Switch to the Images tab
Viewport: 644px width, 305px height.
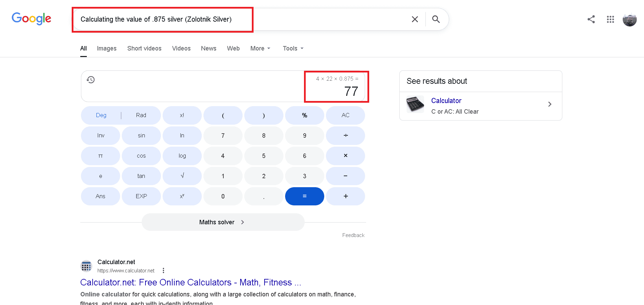click(x=107, y=48)
